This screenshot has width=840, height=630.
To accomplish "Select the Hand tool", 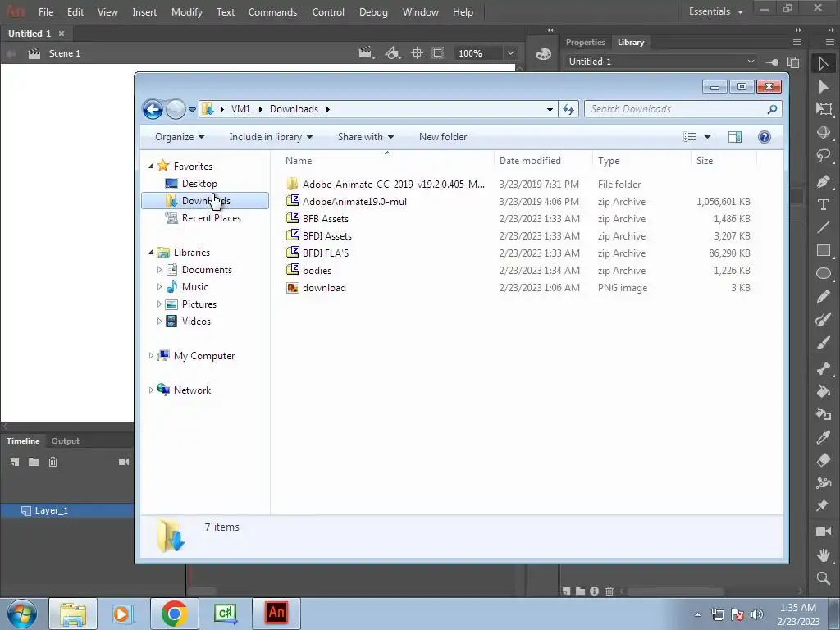I will point(824,555).
